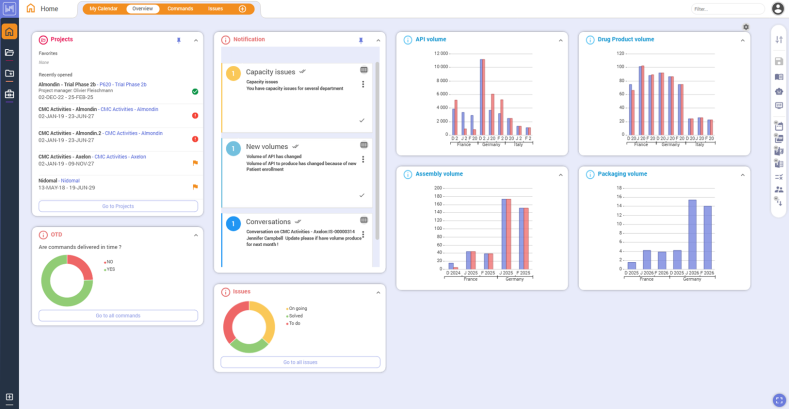Switch to the My Calendar tab
Screen dimensions: 789x409
(104, 9)
